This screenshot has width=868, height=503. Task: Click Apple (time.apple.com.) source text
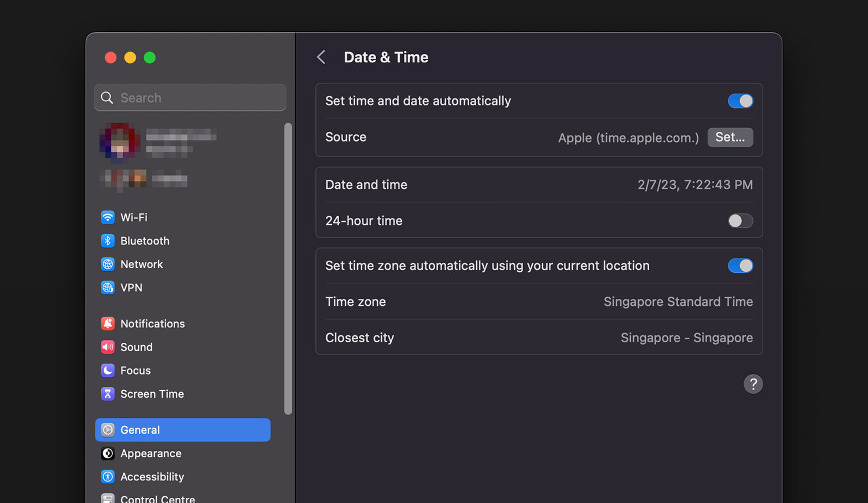(x=628, y=138)
